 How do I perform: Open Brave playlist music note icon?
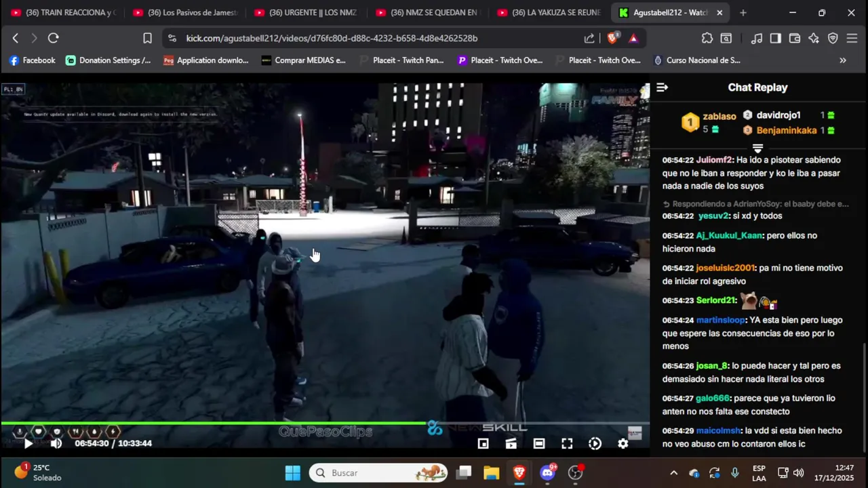[x=756, y=38]
